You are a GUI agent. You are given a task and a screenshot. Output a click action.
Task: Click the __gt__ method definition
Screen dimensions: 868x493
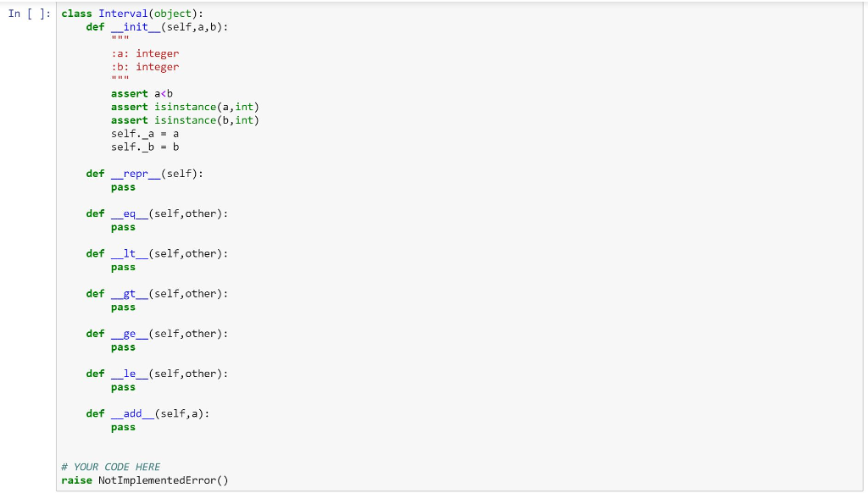[157, 294]
